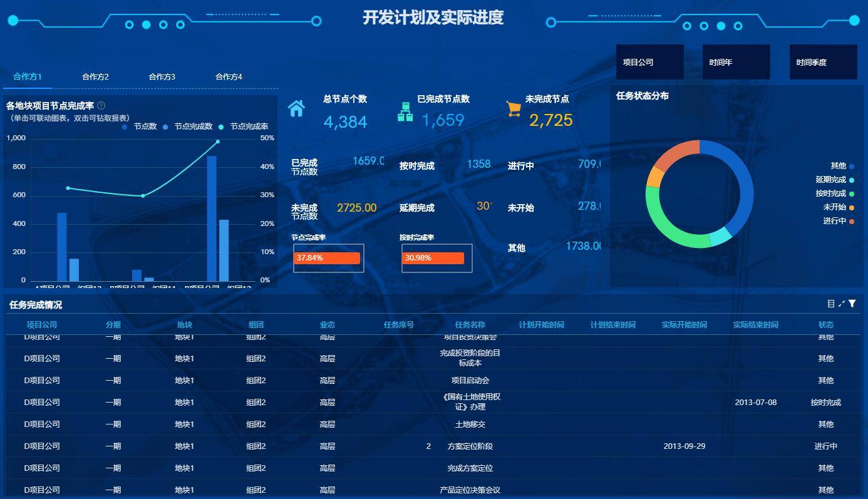The width and height of the screenshot is (868, 499).
Task: Sort by the 计划开始时间 column header
Action: click(542, 325)
